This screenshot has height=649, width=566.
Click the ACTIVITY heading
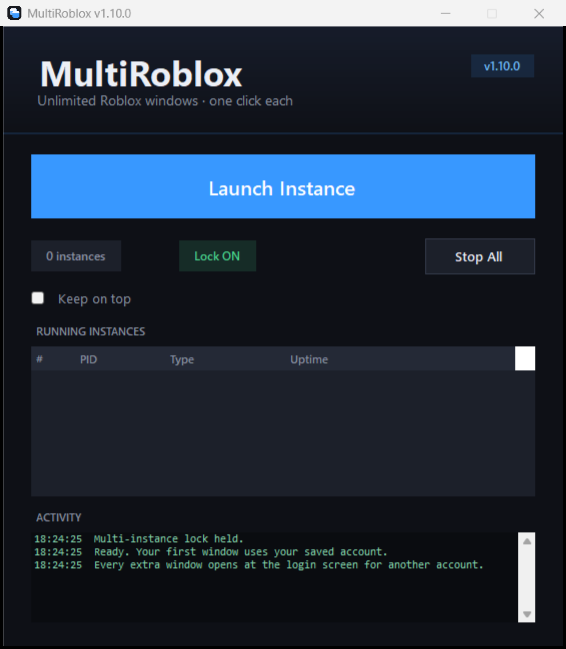click(59, 517)
